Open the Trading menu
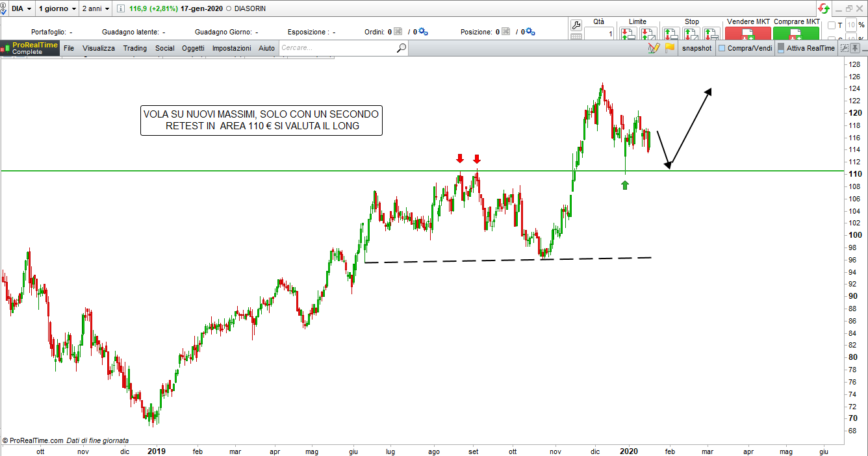 tap(135, 48)
